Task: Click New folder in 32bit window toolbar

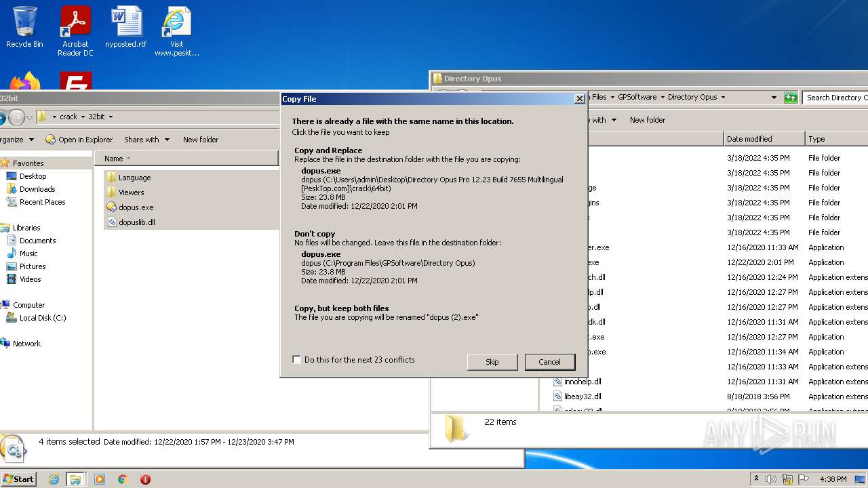Action: click(x=201, y=140)
